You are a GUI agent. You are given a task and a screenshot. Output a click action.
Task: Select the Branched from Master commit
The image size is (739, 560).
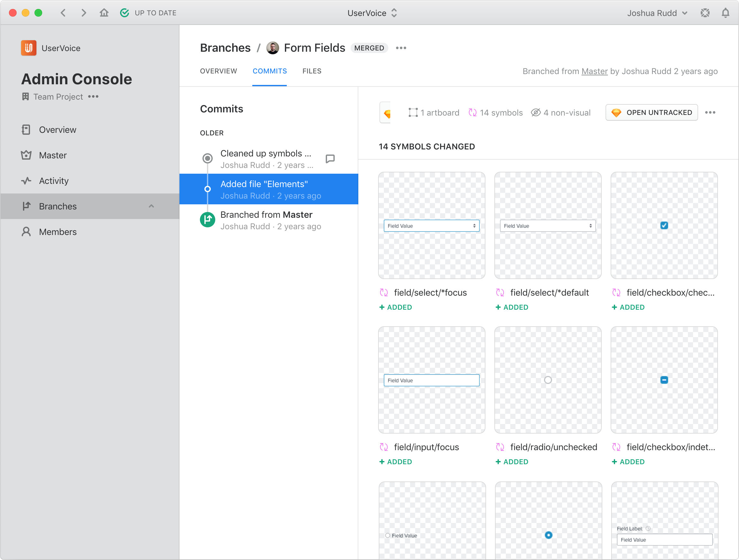269,220
